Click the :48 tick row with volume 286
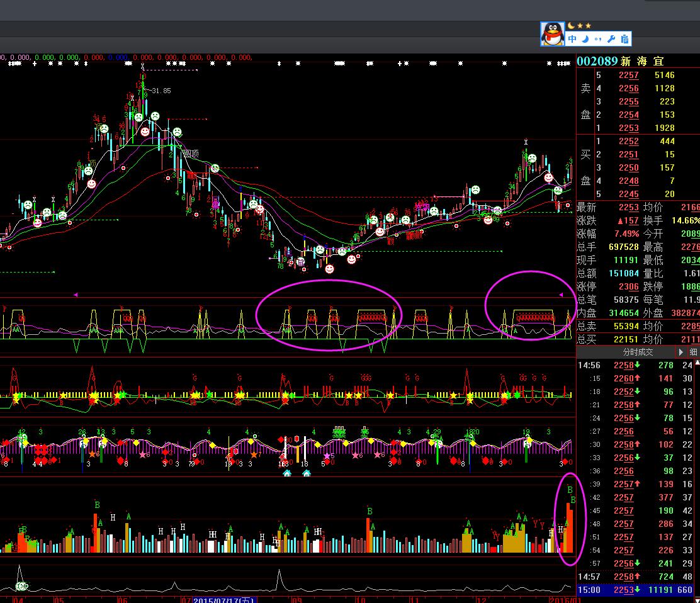 click(x=635, y=524)
